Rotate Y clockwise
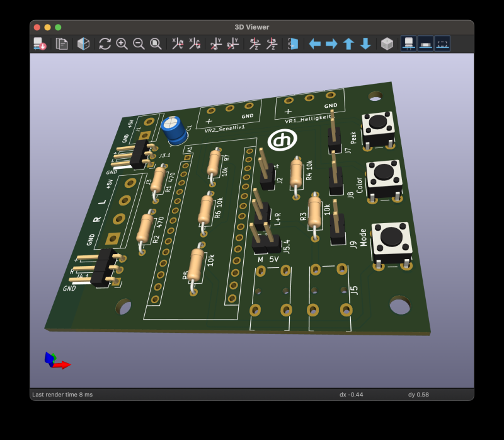The height and width of the screenshot is (440, 504). pyautogui.click(x=216, y=43)
